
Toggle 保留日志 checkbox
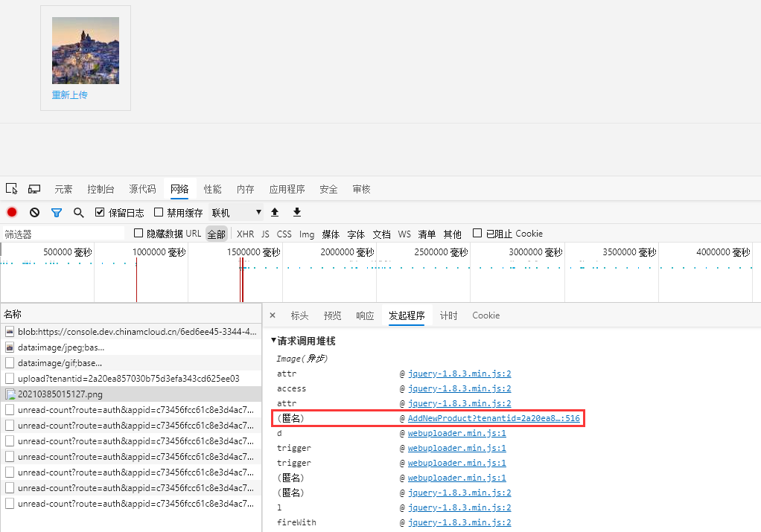[x=100, y=212]
